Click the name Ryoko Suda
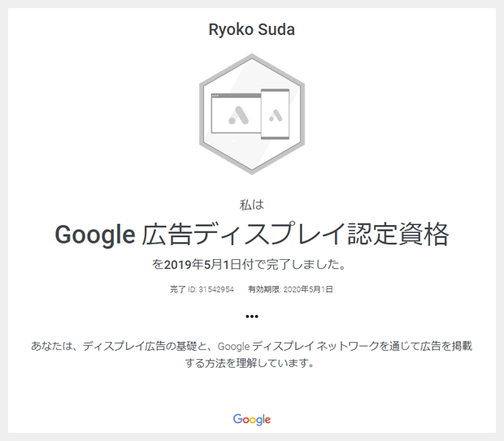This screenshot has height=441, width=504. [x=252, y=29]
